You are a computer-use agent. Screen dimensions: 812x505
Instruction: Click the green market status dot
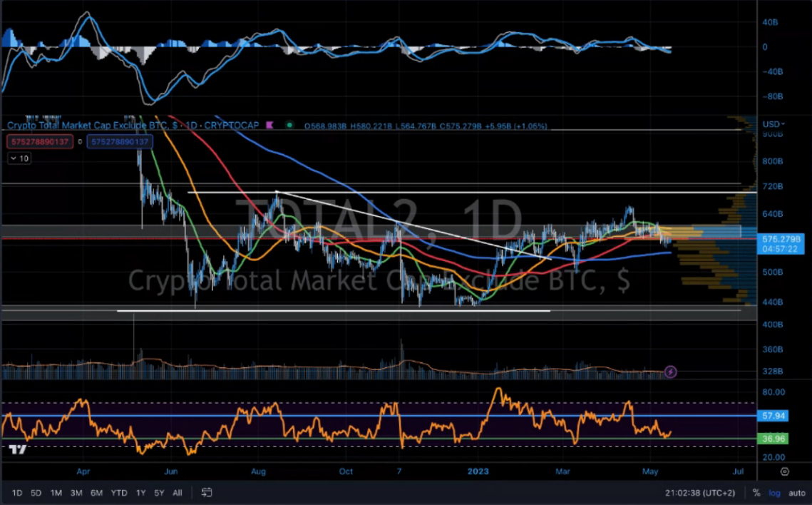click(289, 126)
